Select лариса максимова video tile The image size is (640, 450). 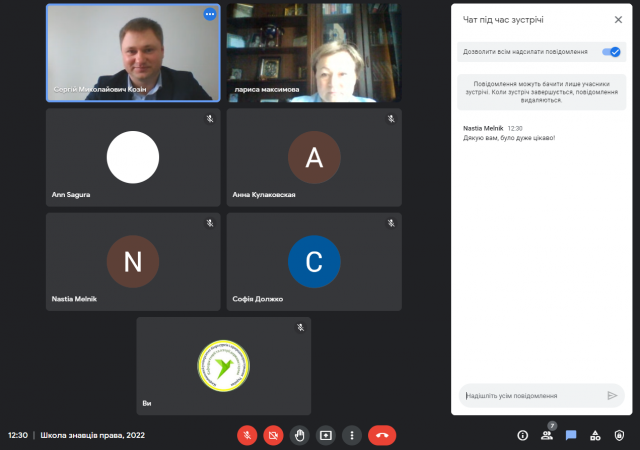click(314, 53)
